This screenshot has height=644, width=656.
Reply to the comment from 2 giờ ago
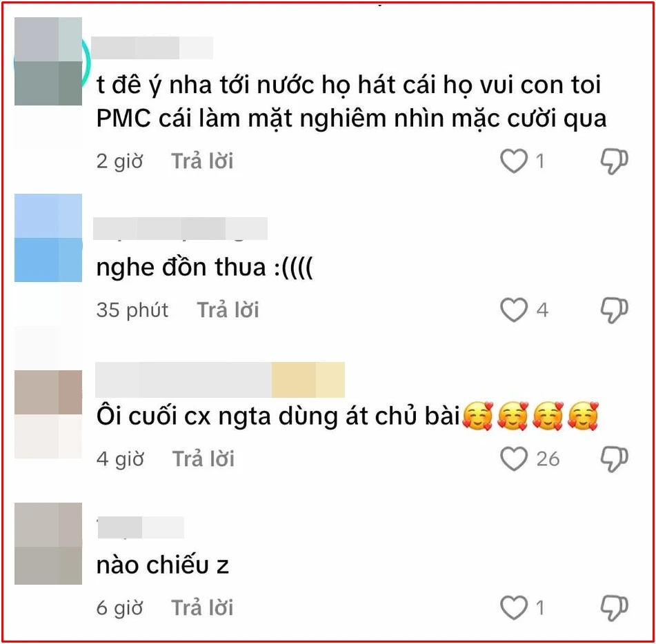(202, 161)
